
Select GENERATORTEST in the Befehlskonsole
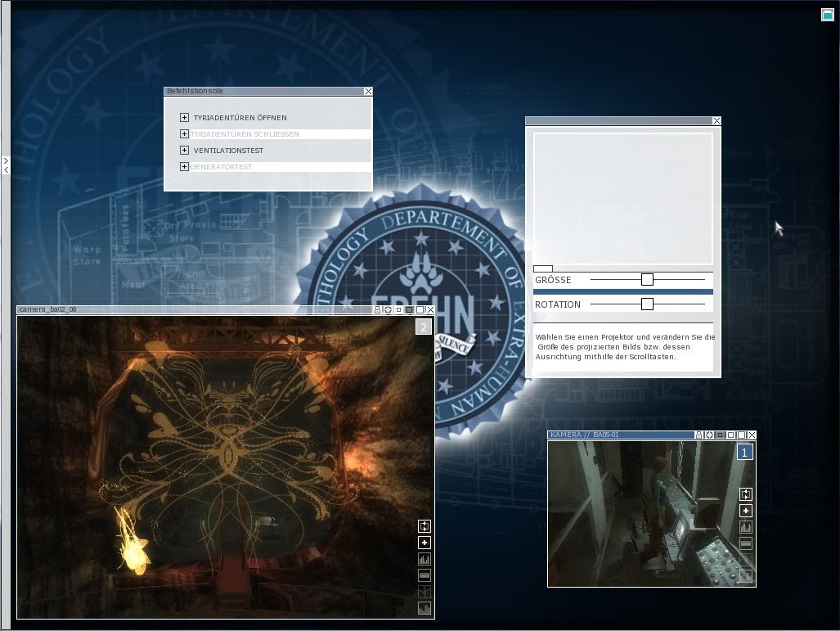(x=222, y=167)
